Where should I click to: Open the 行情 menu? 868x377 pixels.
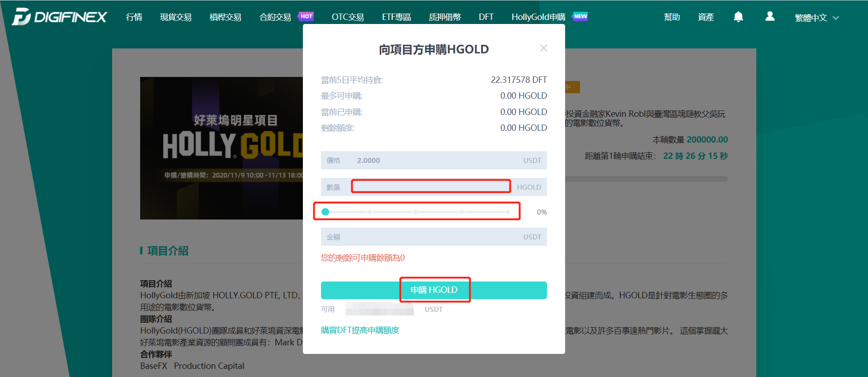point(134,17)
